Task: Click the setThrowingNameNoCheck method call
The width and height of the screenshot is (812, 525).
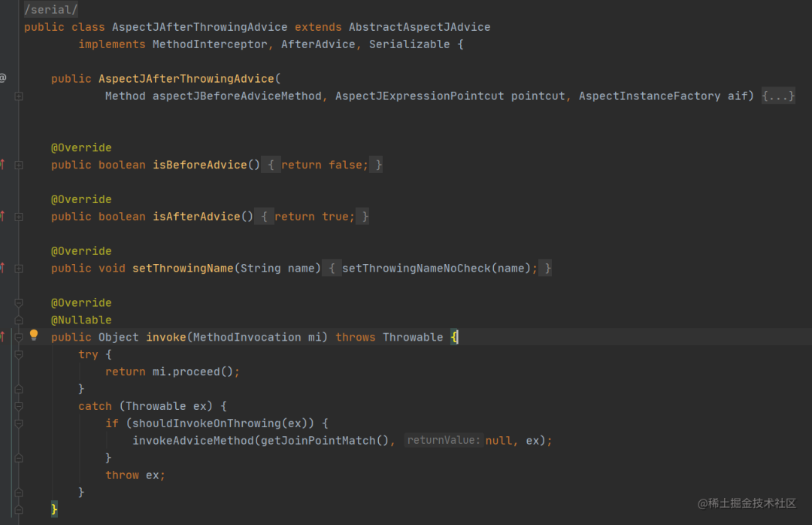Action: pos(417,269)
